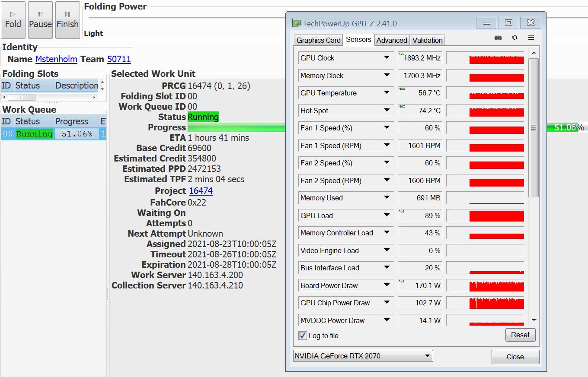Open the Board Power Draw dropdown
The image size is (588, 377).
(x=387, y=285)
